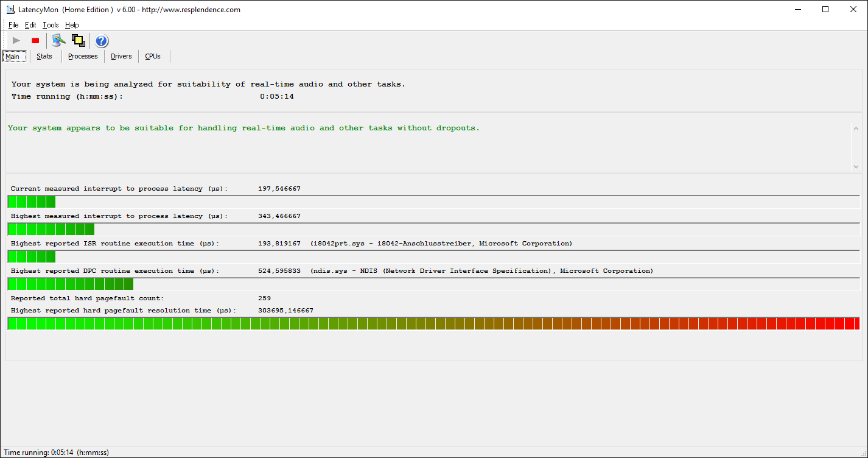Switch to the CPUs tab
The image size is (868, 458).
[x=153, y=56]
